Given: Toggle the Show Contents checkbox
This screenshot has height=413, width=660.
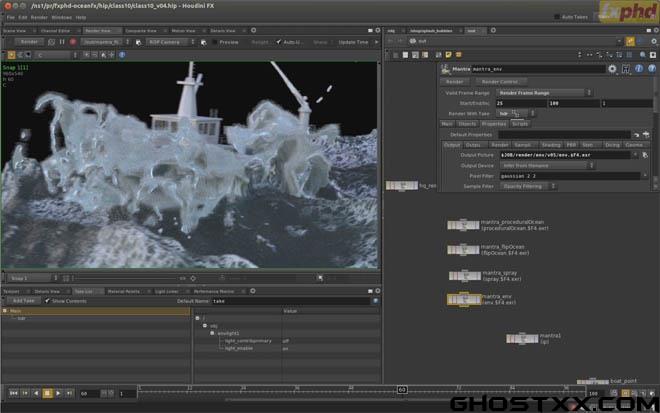Looking at the screenshot, I should (47, 301).
